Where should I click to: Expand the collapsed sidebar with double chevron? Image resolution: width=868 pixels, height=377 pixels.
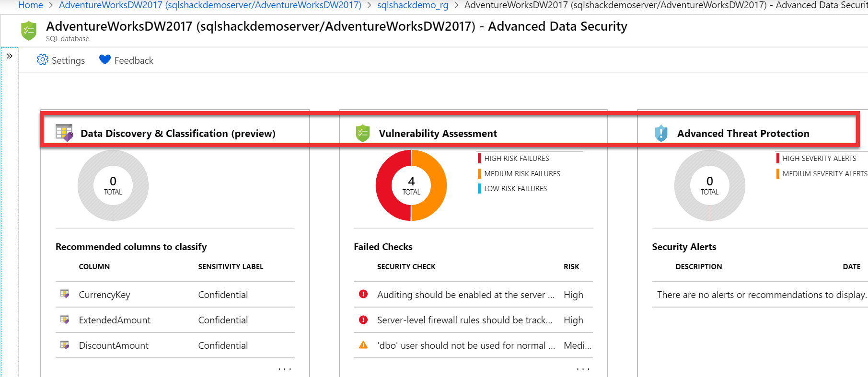pyautogui.click(x=10, y=56)
